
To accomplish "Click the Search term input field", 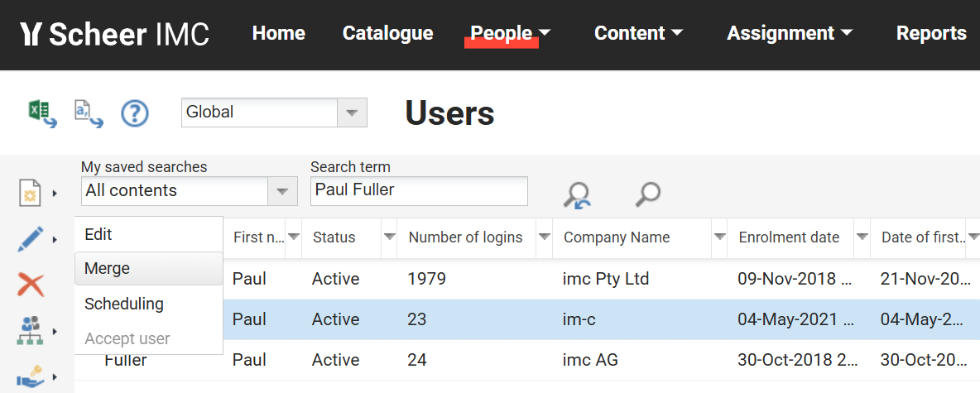I will (419, 191).
